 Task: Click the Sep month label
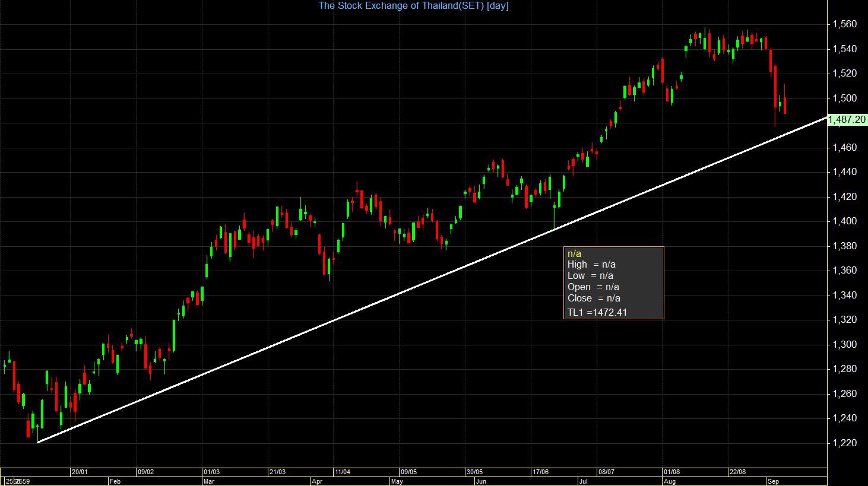(773, 481)
